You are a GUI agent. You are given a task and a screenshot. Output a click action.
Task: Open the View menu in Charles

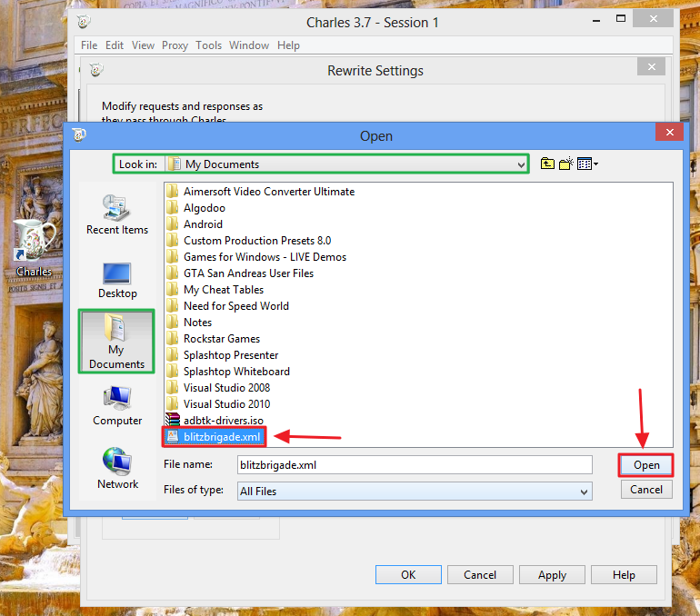pyautogui.click(x=143, y=45)
